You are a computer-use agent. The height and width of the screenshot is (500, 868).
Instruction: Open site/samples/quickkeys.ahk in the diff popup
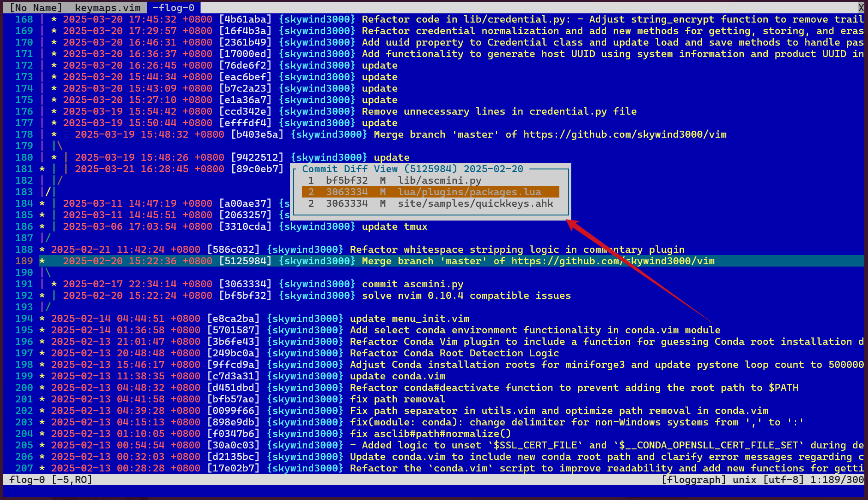475,203
